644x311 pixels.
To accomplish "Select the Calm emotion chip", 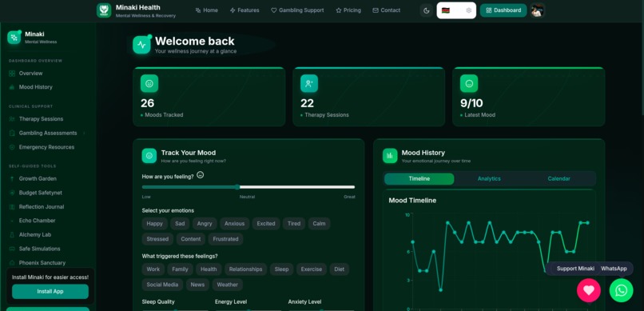I will pyautogui.click(x=319, y=224).
